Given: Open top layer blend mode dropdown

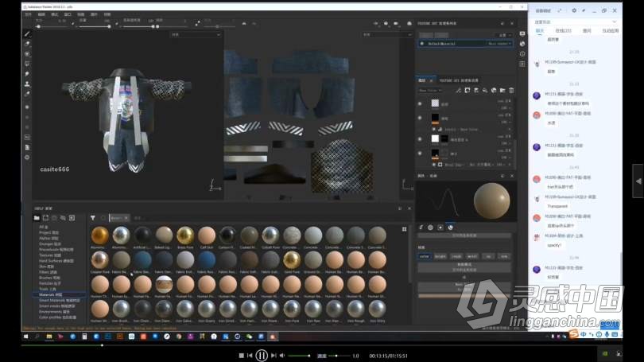Looking at the screenshot, I should click(504, 101).
